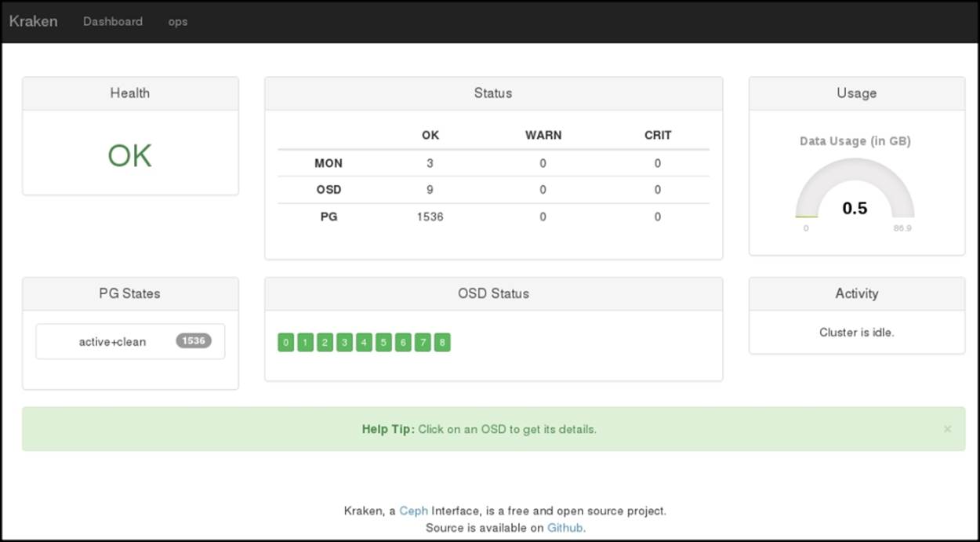Open the Dashboard nav item
The width and height of the screenshot is (980, 542).
pos(113,21)
